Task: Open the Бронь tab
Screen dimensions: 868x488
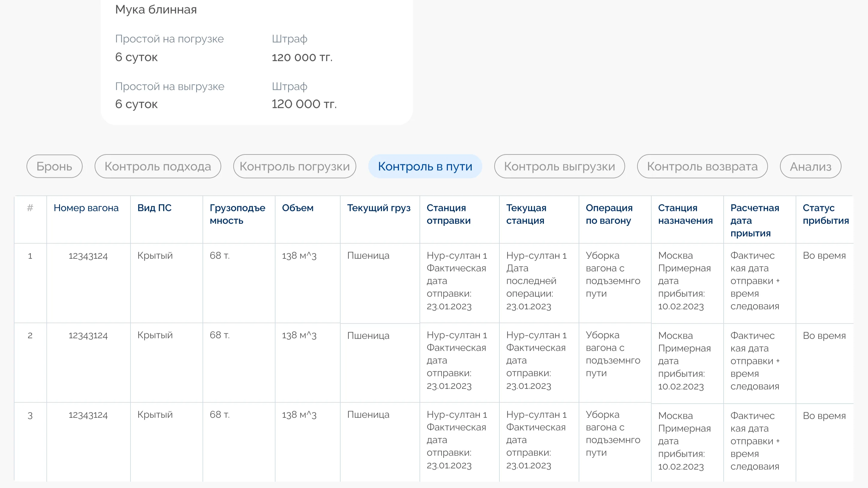Action: point(54,166)
